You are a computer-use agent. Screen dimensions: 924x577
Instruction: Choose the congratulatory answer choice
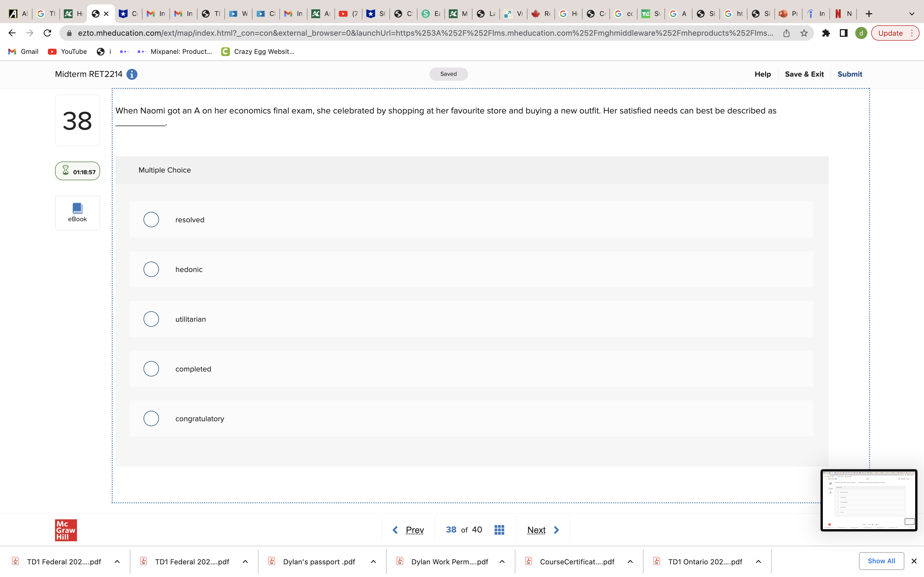tap(151, 418)
